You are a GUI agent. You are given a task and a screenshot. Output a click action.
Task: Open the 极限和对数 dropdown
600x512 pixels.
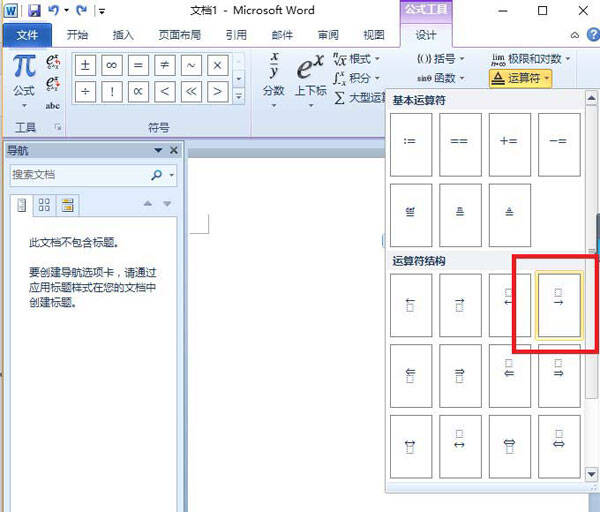(x=531, y=59)
